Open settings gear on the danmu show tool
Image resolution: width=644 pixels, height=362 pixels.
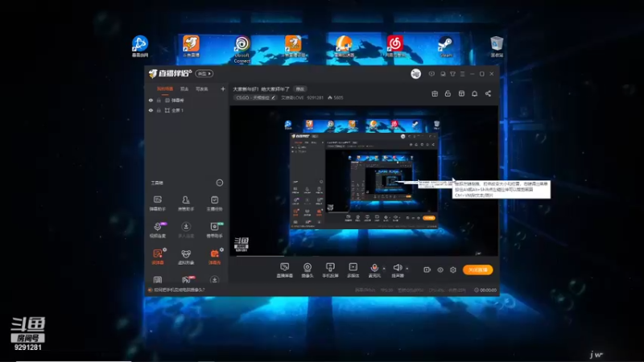click(x=222, y=249)
